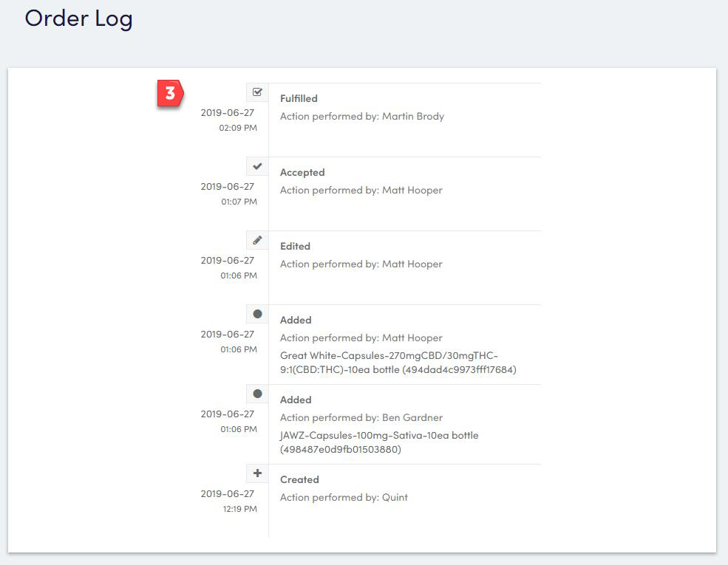Click the checkmark icon beside the Accepted entry
The image size is (728, 565).
(257, 166)
